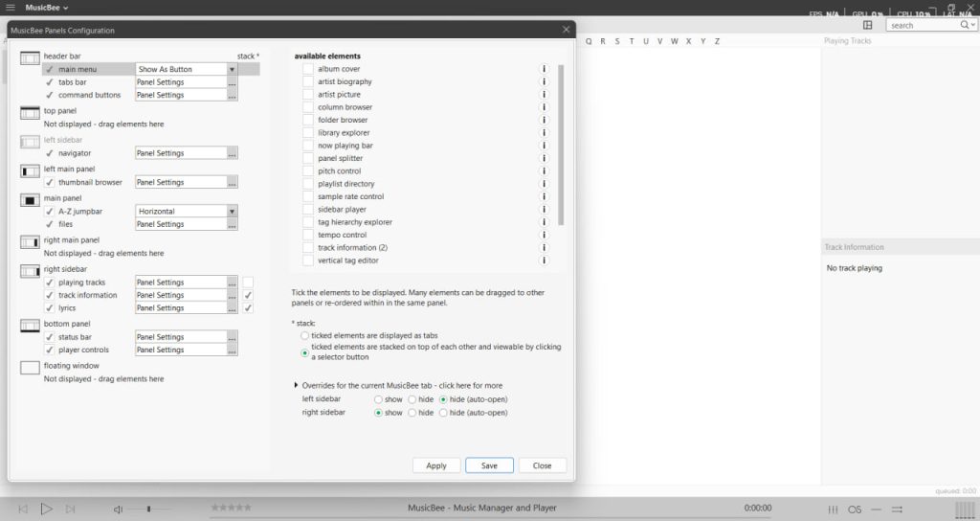Open the equalizer icon in player bar

tap(833, 510)
